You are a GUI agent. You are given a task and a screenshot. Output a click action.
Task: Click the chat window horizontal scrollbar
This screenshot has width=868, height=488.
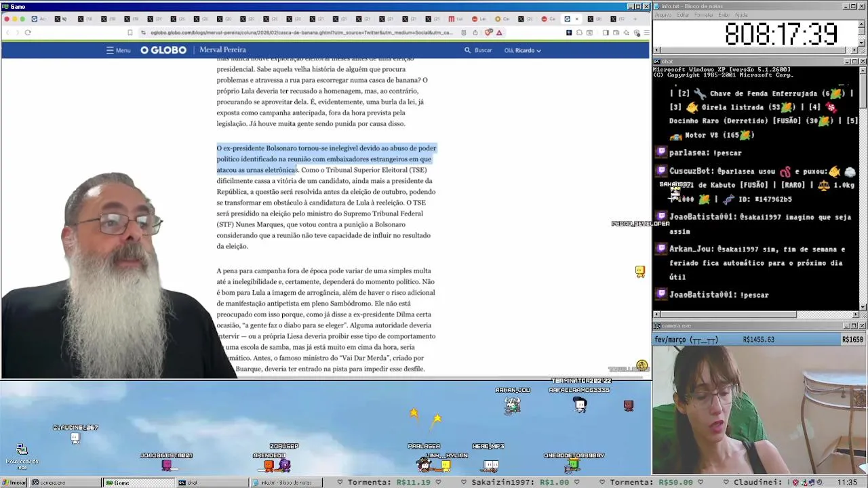coord(756,314)
